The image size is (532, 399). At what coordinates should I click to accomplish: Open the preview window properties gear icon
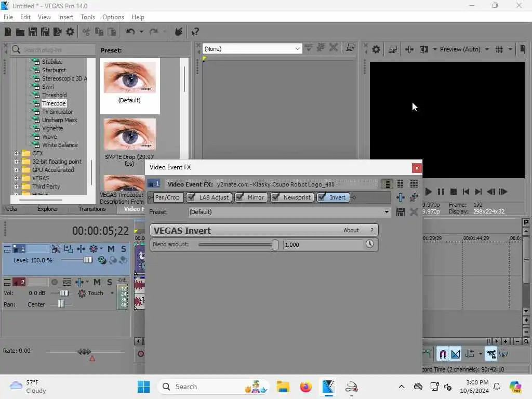tap(376, 49)
